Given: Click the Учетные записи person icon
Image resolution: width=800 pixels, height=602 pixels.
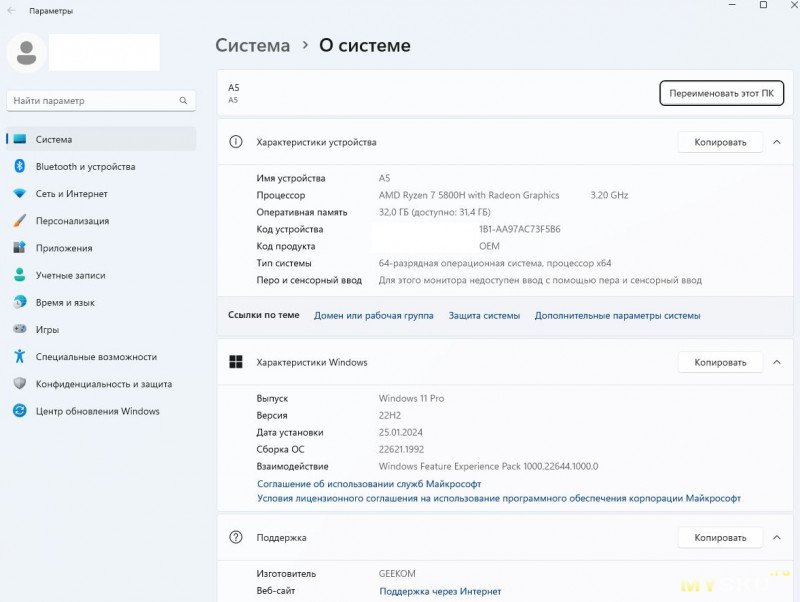Looking at the screenshot, I should pyautogui.click(x=19, y=275).
